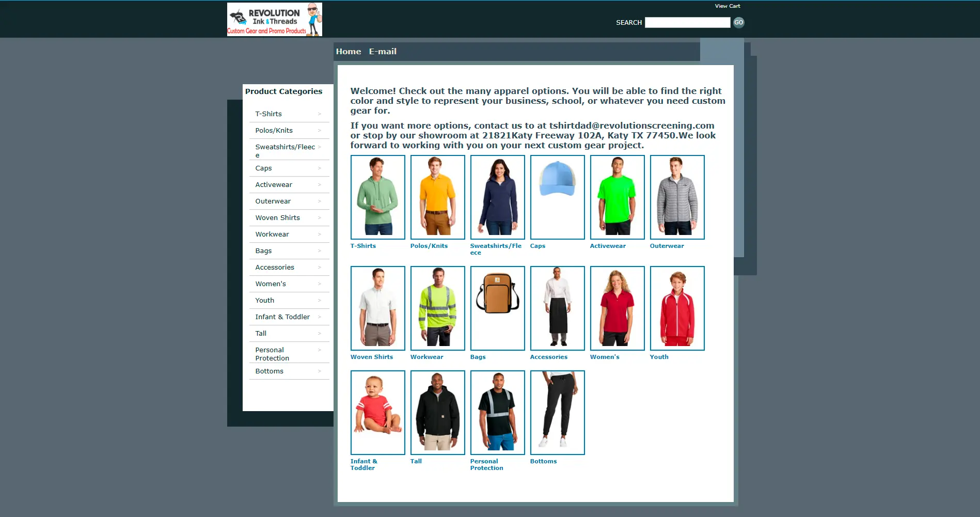Click the Outerwear caption under thumbnail

(x=667, y=246)
